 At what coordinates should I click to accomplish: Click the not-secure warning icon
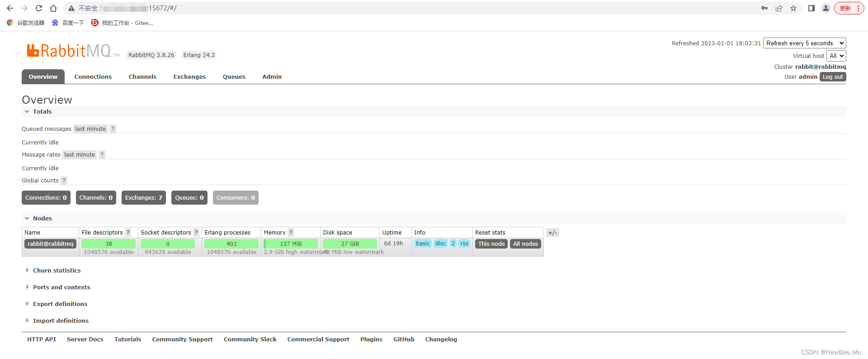point(71,8)
